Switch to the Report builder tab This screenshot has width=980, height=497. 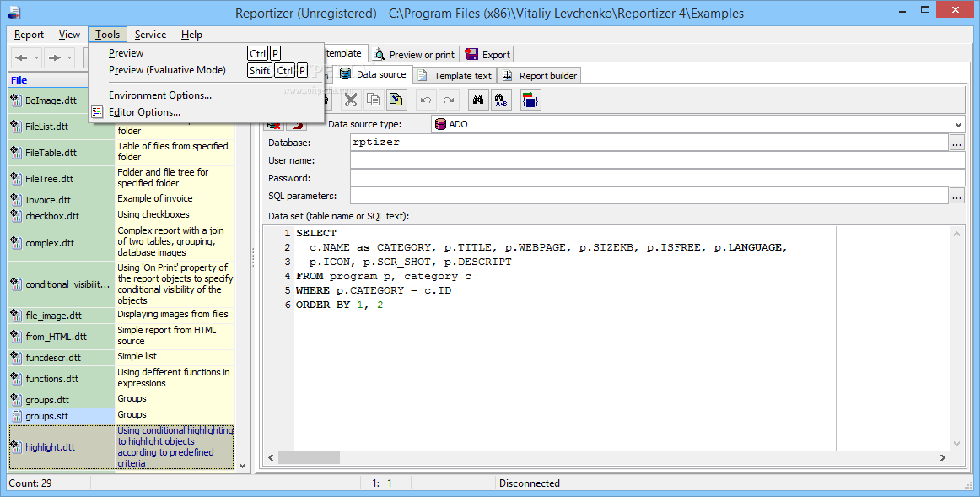pyautogui.click(x=540, y=76)
